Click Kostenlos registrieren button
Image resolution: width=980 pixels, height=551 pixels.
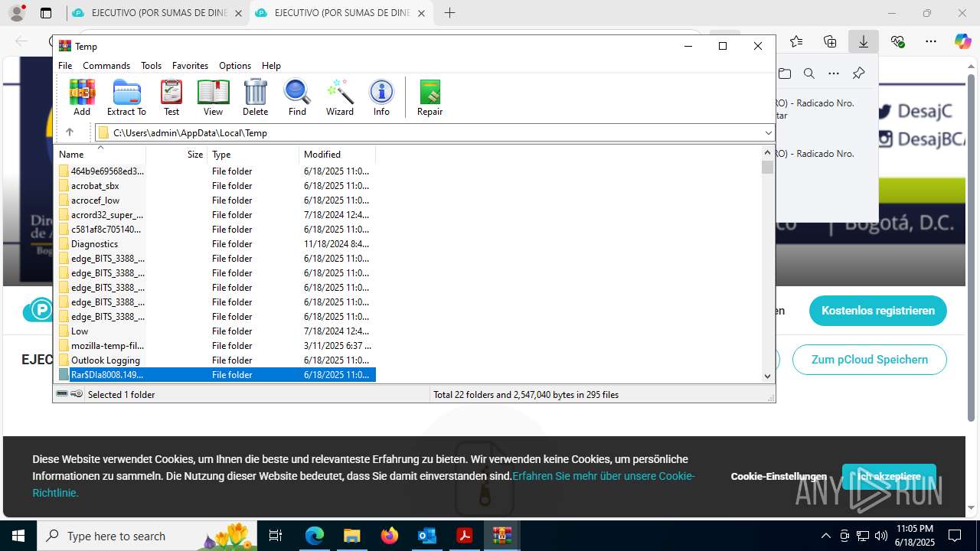[x=878, y=311]
